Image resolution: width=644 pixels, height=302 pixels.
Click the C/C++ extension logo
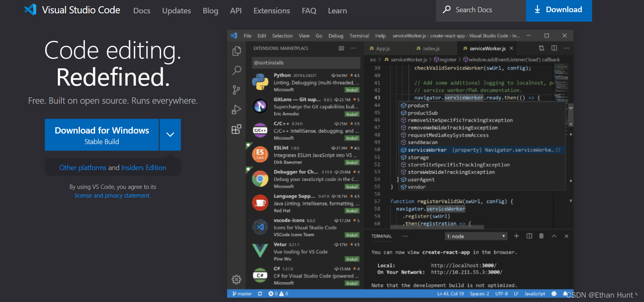[x=260, y=130]
